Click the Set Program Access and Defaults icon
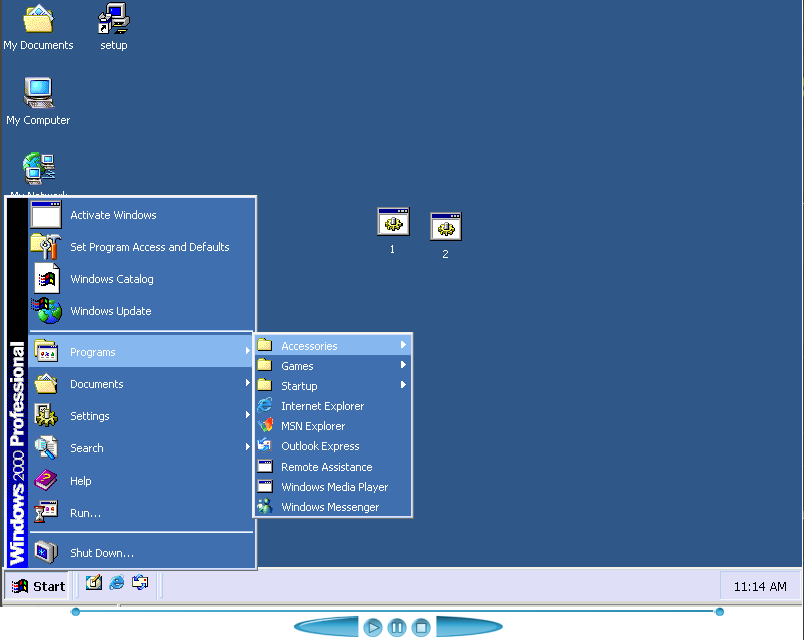 46,246
